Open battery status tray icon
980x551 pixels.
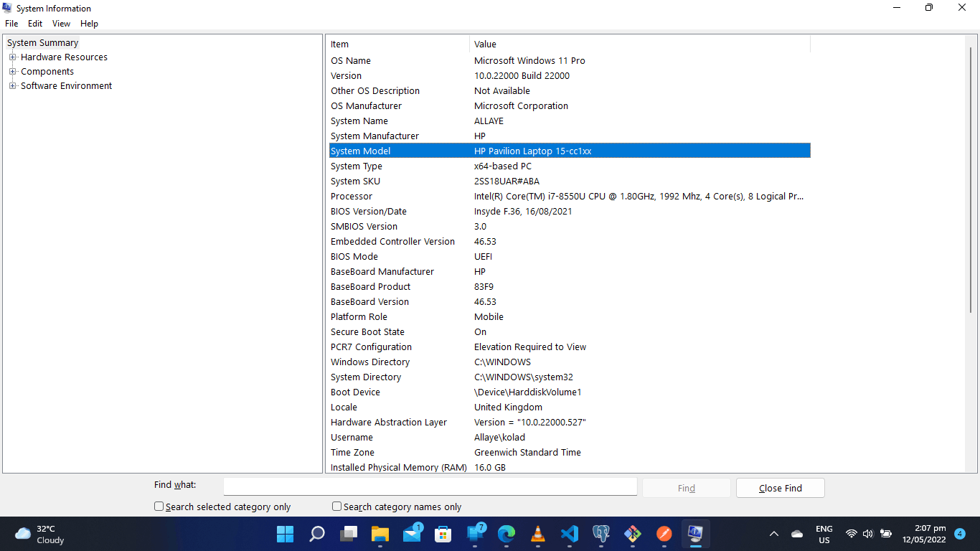pyautogui.click(x=886, y=534)
